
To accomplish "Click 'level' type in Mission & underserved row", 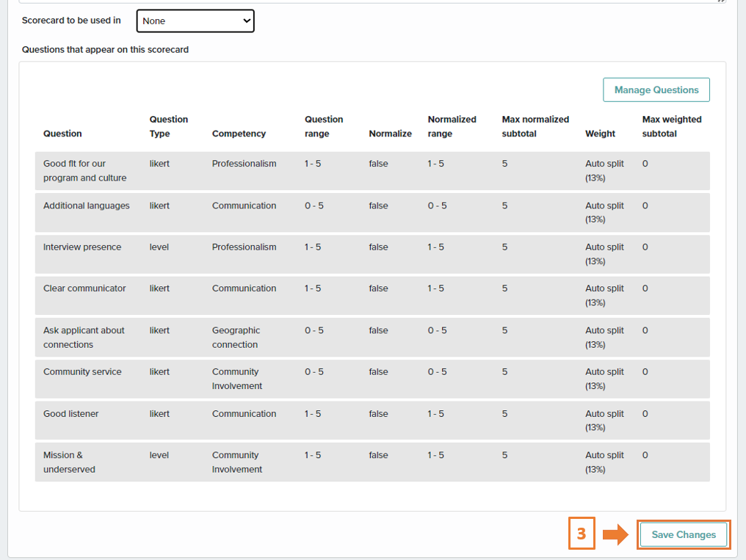I will [x=159, y=455].
